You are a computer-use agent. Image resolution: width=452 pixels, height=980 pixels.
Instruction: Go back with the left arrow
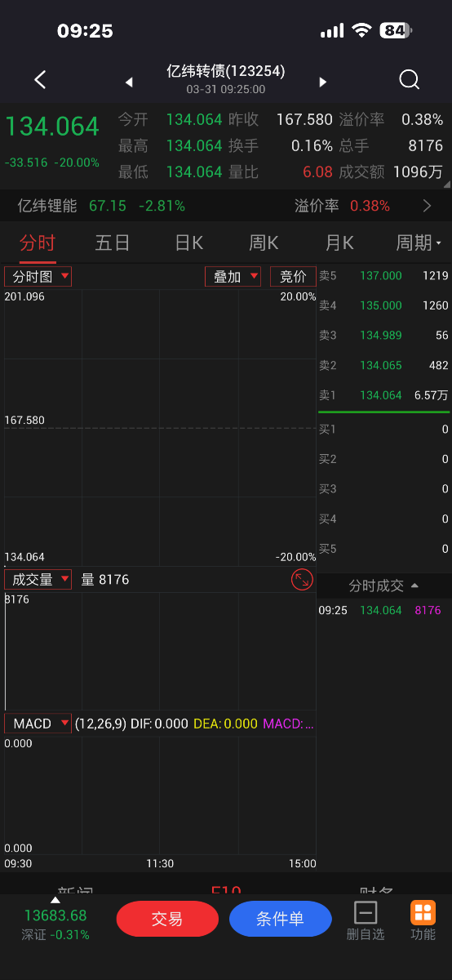click(x=40, y=79)
